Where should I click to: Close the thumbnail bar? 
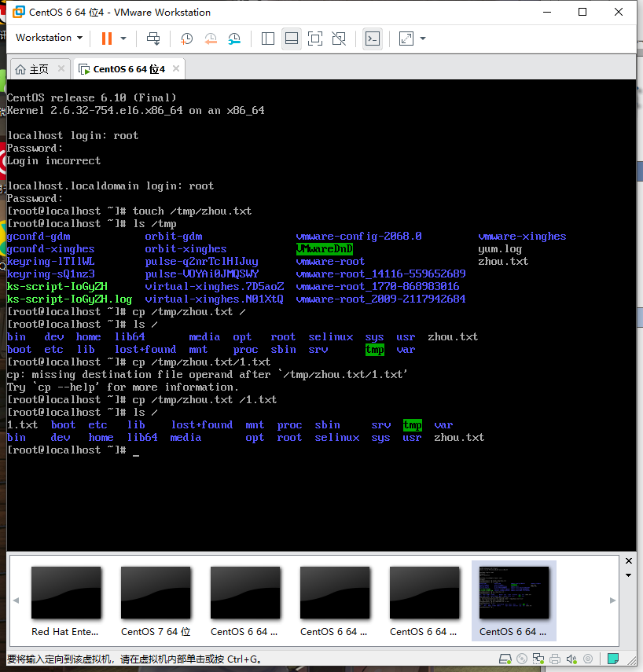coord(629,561)
